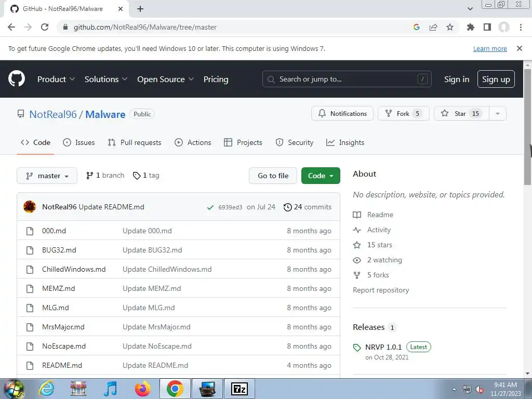Image resolution: width=532 pixels, height=399 pixels.
Task: Open the Chrome extensions puzzle icon
Action: (470, 27)
